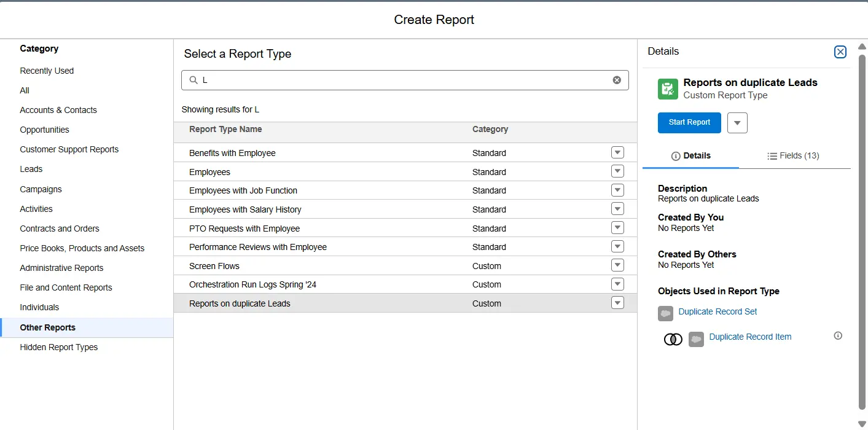Switch to the Fields (13) tab

pyautogui.click(x=793, y=155)
